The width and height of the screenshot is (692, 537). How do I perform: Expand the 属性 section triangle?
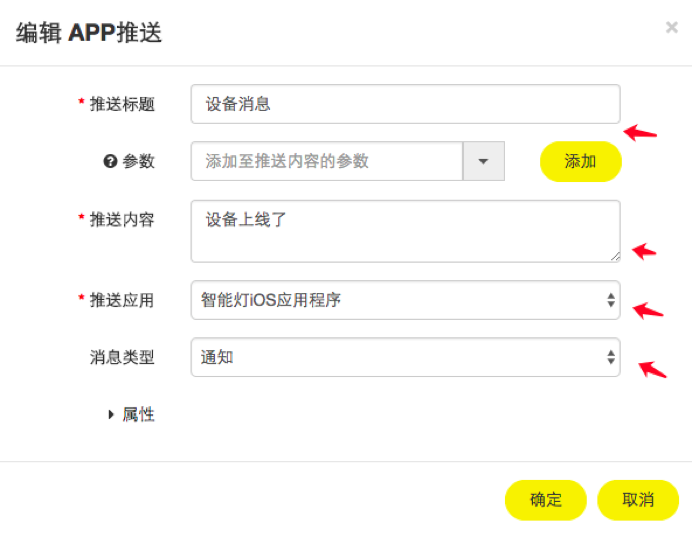tap(111, 415)
